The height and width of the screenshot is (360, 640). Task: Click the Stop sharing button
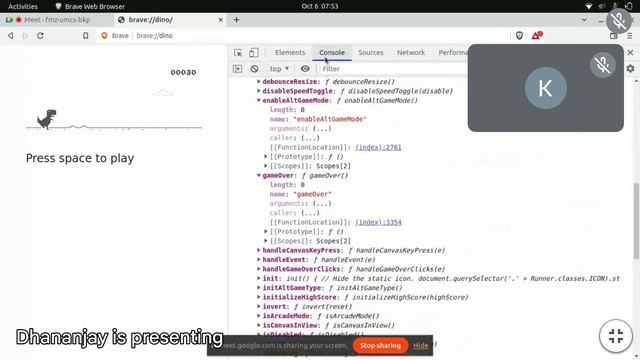click(380, 346)
